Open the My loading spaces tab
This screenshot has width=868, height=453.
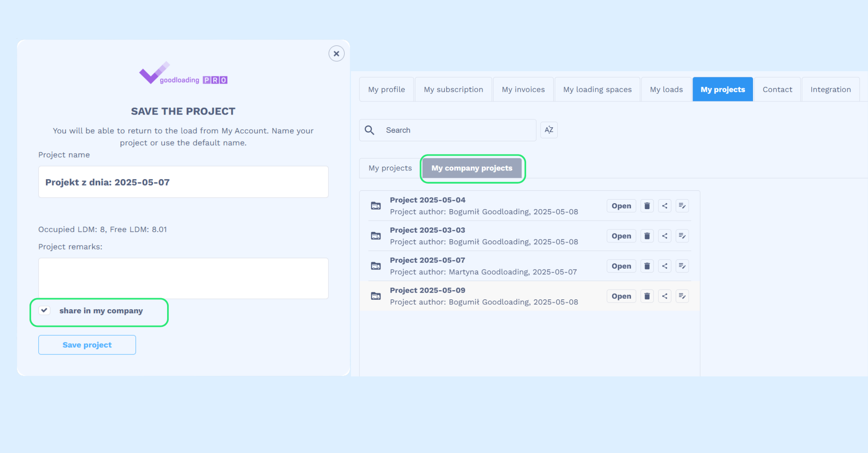pyautogui.click(x=597, y=89)
